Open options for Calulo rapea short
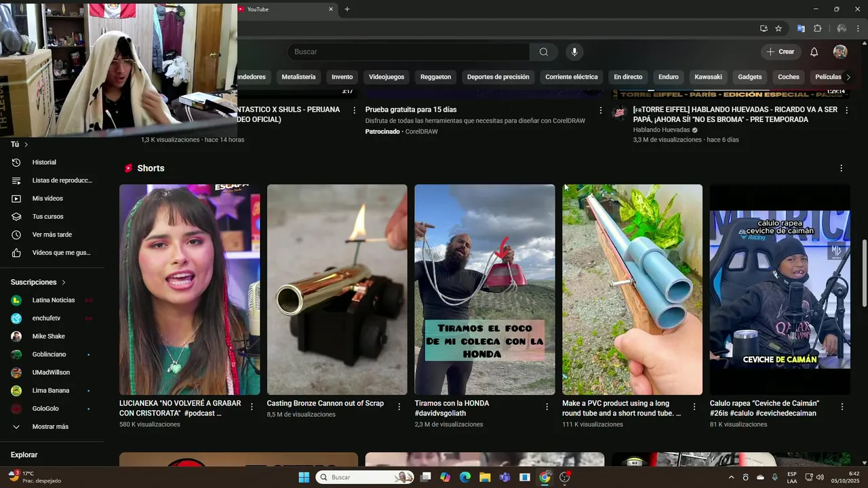The width and height of the screenshot is (868, 488). click(x=842, y=407)
